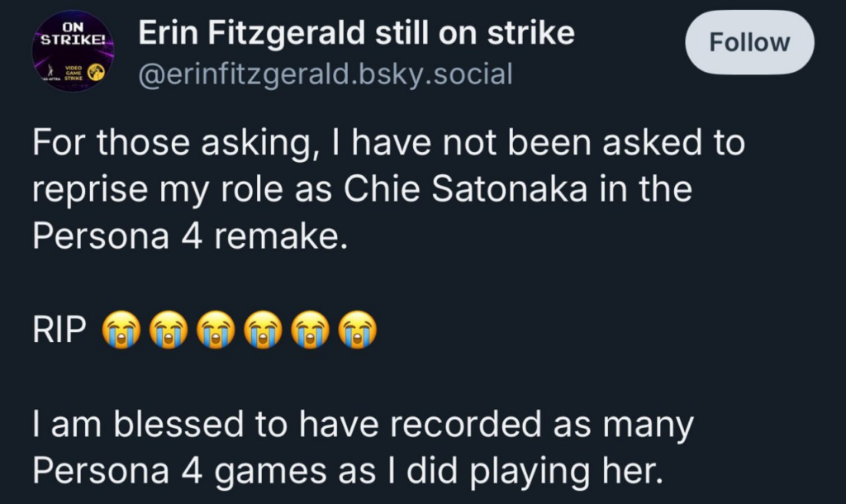846x504 pixels.
Task: Click the For those asking opening line
Action: click(x=172, y=143)
